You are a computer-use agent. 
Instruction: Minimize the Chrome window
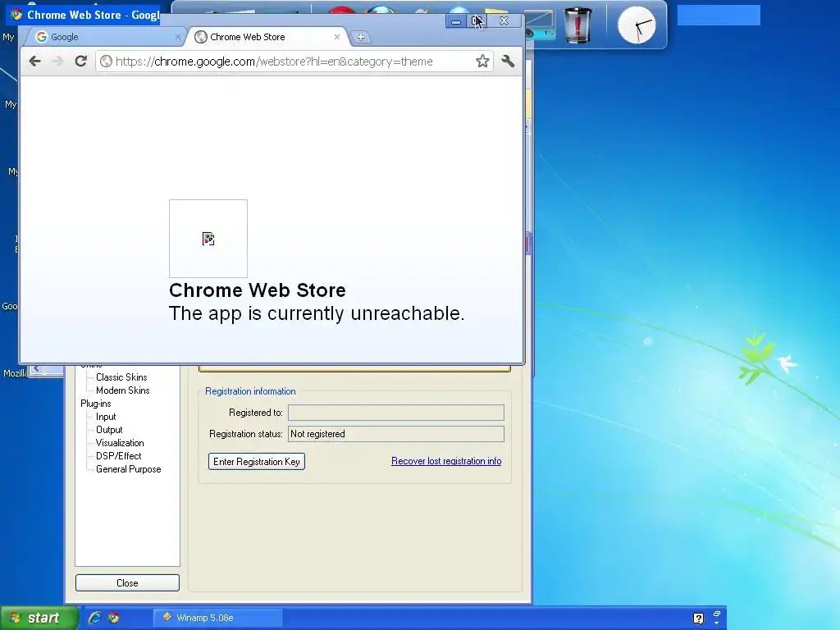[x=456, y=21]
